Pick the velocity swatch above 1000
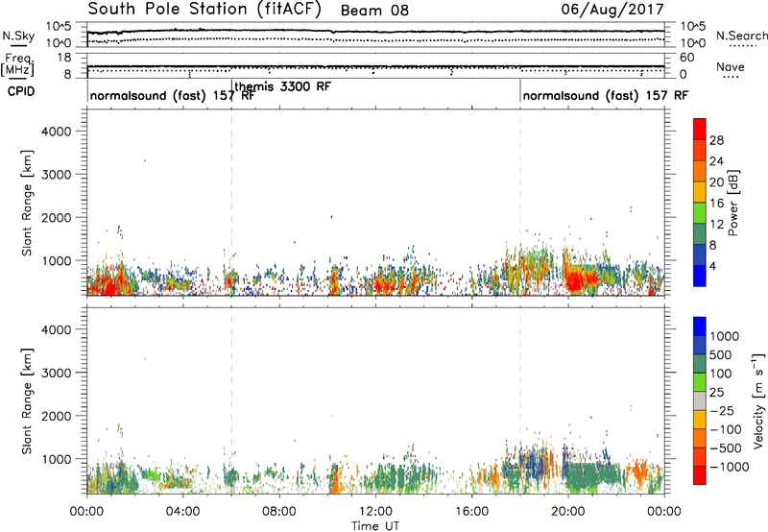Viewport: 768px width, 532px height. point(700,326)
